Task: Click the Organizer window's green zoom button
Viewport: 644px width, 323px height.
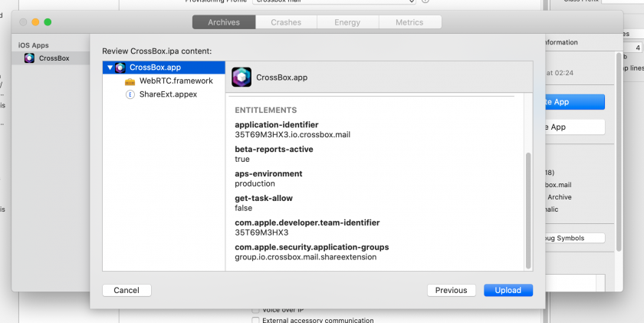Action: pos(48,22)
